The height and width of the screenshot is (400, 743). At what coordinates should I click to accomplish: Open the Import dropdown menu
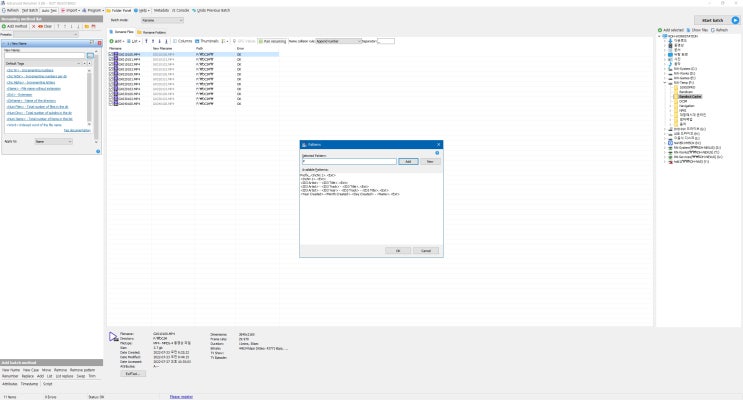(x=70, y=10)
